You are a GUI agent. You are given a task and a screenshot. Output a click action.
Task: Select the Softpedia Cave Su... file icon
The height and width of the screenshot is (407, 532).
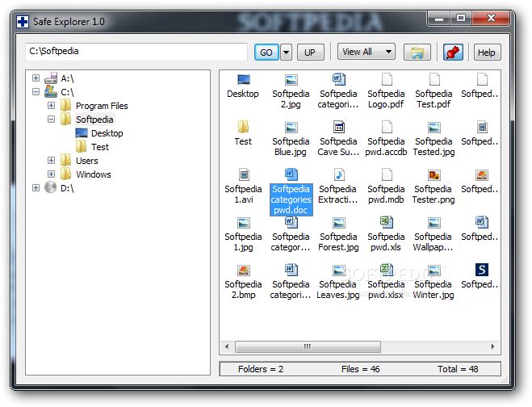click(339, 128)
